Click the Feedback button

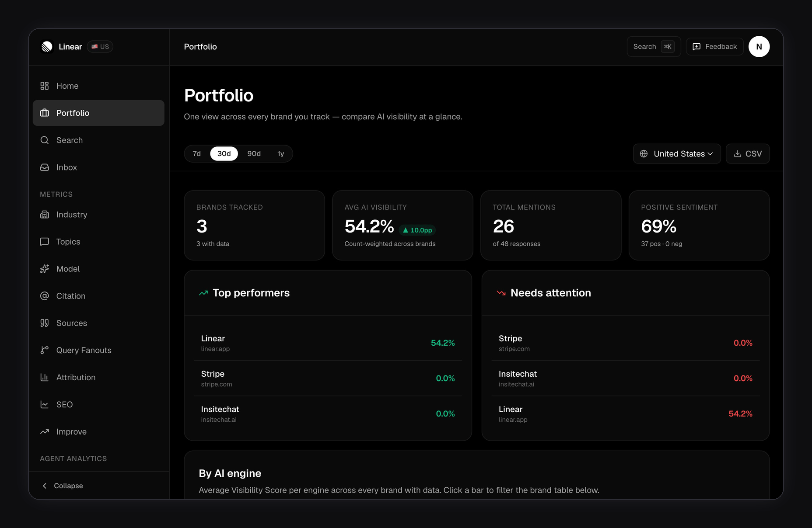point(714,46)
